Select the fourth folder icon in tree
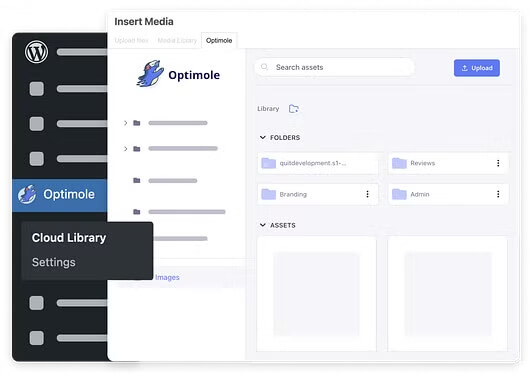The width and height of the screenshot is (532, 377). tap(137, 212)
